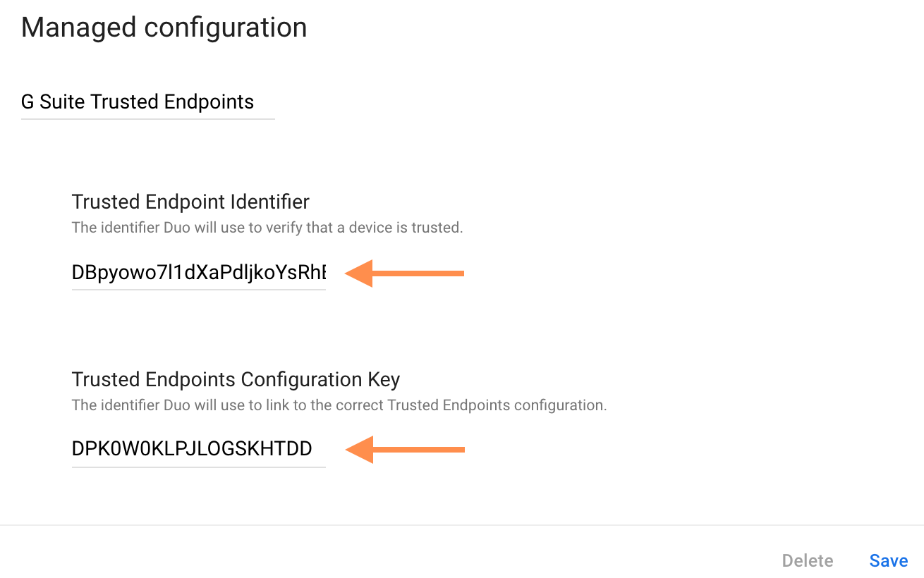
Task: Click the Trusted Endpoints Configuration Key label
Action: click(x=236, y=379)
